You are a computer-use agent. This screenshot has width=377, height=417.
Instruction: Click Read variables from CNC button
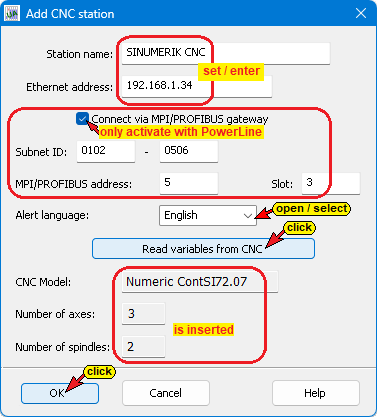pyautogui.click(x=203, y=249)
